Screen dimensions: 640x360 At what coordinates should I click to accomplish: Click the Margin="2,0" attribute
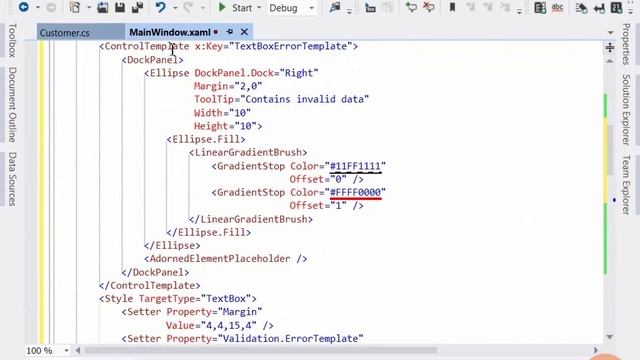click(x=228, y=86)
